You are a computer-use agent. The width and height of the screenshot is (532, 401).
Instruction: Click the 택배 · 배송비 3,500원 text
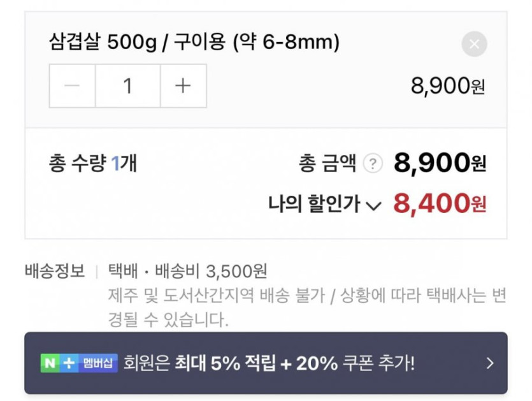pyautogui.click(x=188, y=272)
